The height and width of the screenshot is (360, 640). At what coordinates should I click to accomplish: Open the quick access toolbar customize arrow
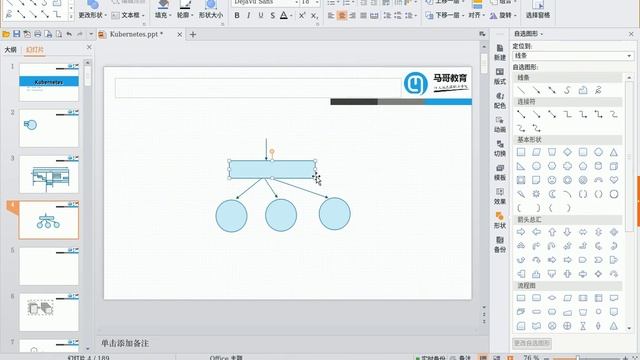tap(91, 34)
